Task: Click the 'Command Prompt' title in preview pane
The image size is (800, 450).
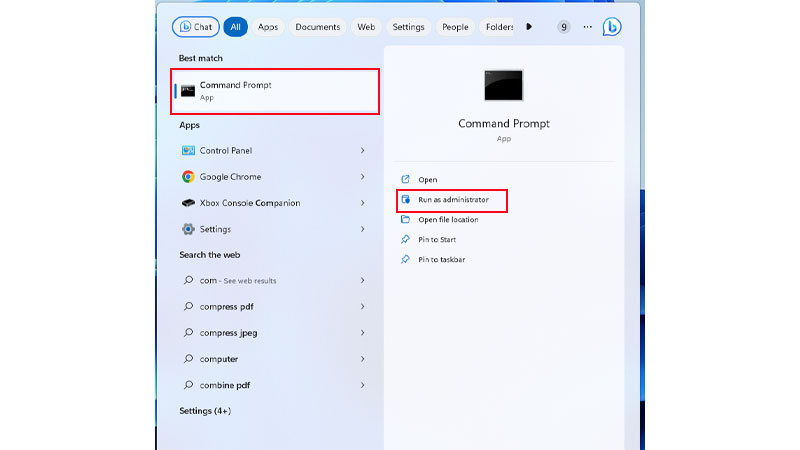Action: point(504,123)
